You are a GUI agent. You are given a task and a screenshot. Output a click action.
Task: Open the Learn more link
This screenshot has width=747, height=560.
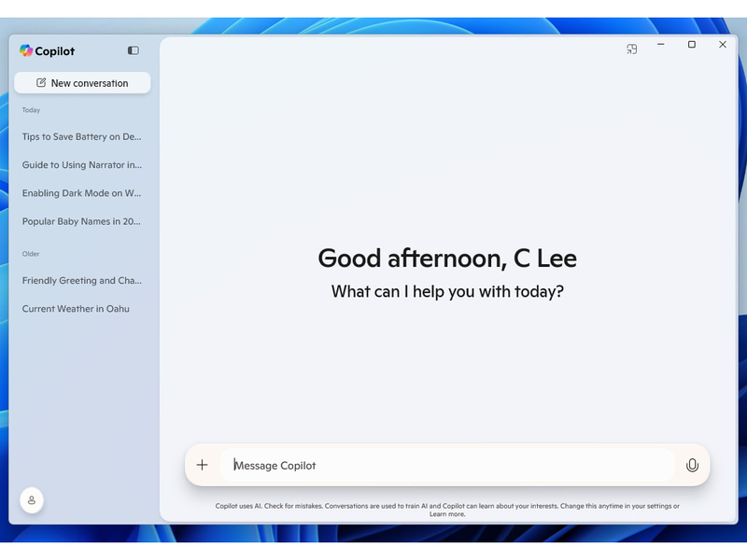tap(447, 514)
